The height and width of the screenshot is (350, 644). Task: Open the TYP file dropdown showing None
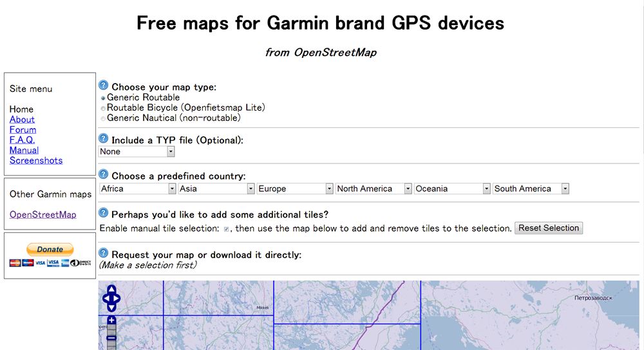pos(137,151)
